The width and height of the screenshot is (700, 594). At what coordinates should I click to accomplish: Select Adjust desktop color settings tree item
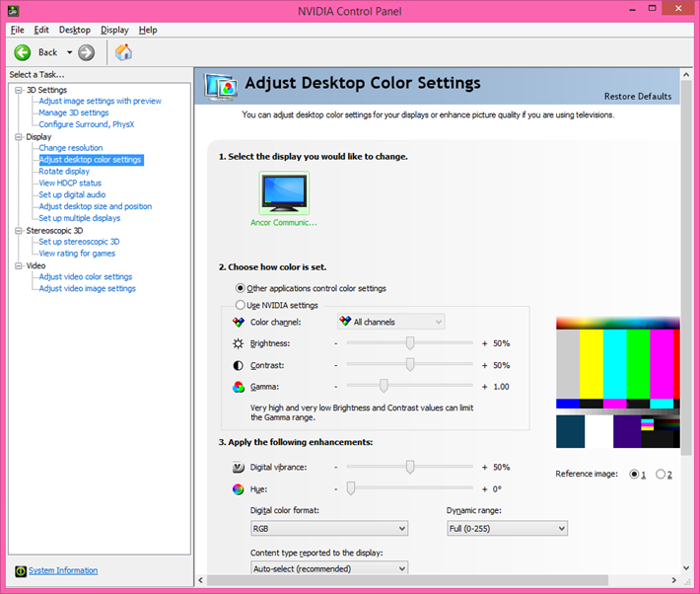[91, 160]
